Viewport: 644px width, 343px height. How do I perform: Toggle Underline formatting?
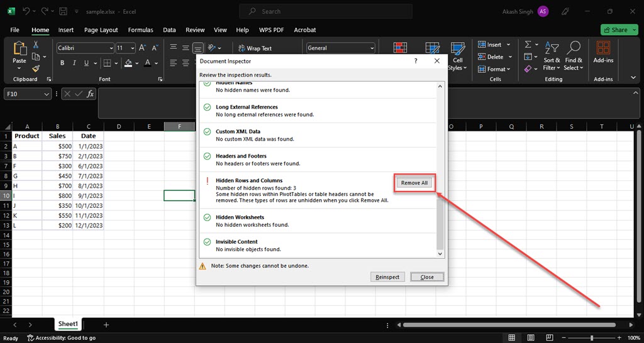86,63
